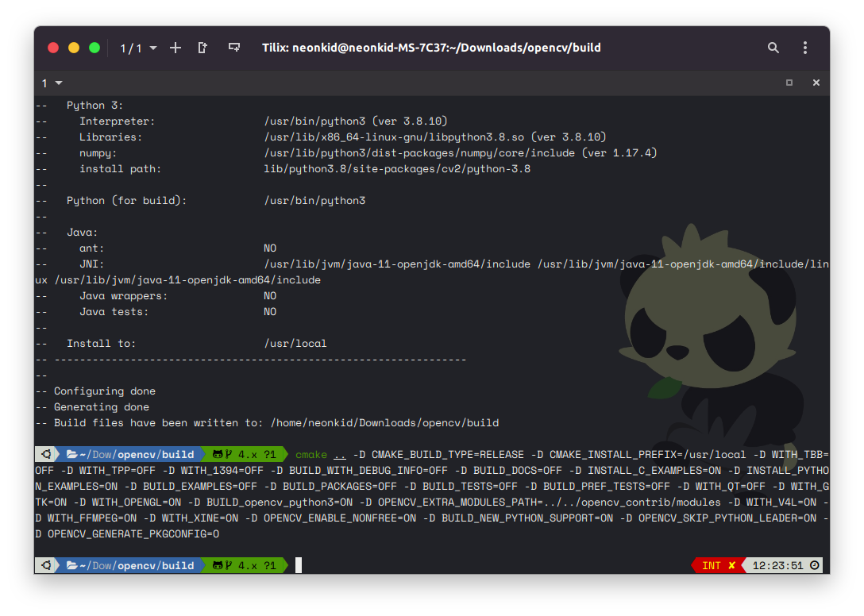Screen dimensions: 864x616
Task: Close terminal pane 1
Action: (816, 83)
